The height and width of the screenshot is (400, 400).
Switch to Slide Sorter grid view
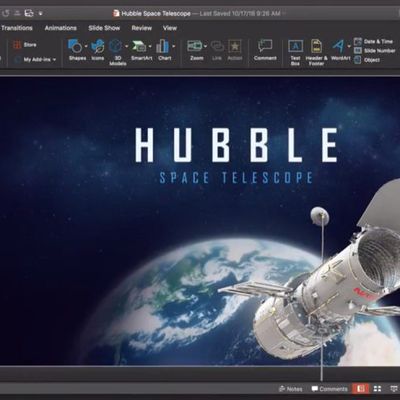pyautogui.click(x=377, y=389)
